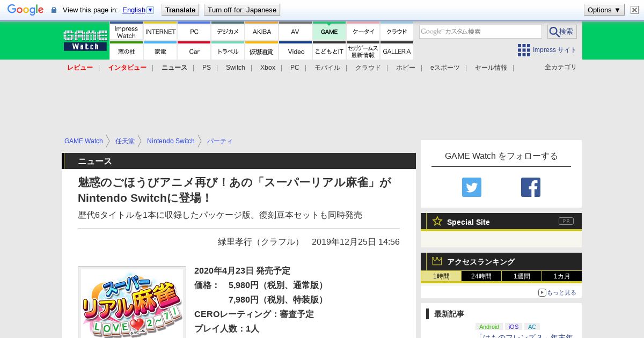The image size is (644, 338).
Task: Click the Impress site grid icon
Action: (x=524, y=50)
